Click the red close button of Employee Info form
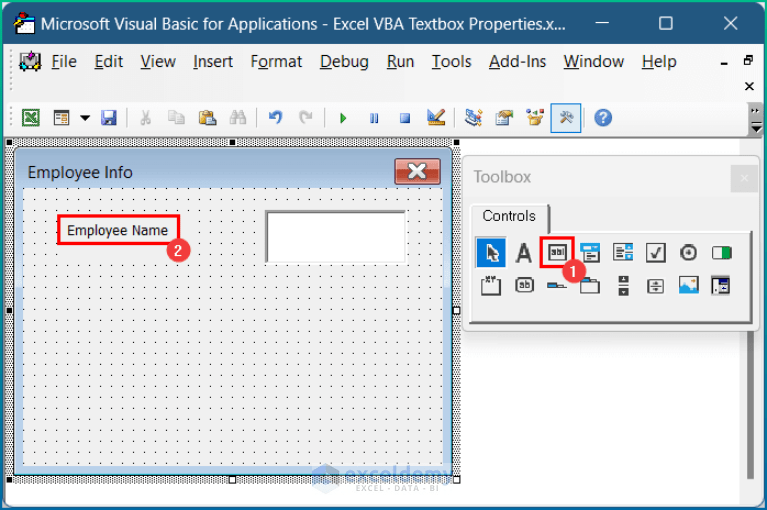This screenshot has width=767, height=510. [x=417, y=171]
